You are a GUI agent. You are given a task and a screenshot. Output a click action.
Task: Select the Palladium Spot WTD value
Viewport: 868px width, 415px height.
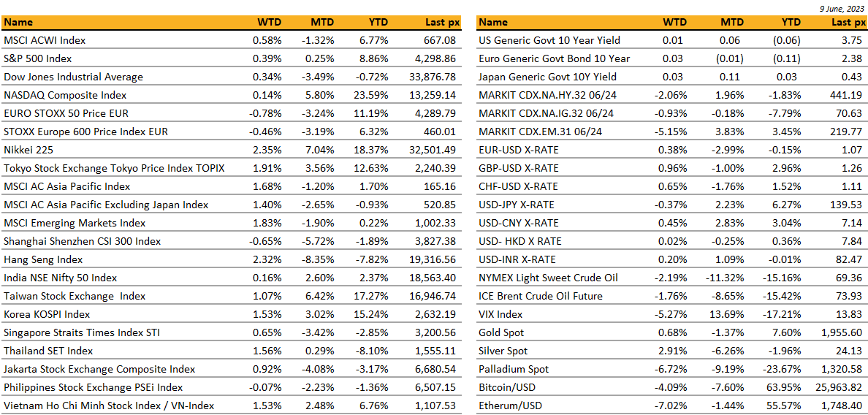pos(671,369)
